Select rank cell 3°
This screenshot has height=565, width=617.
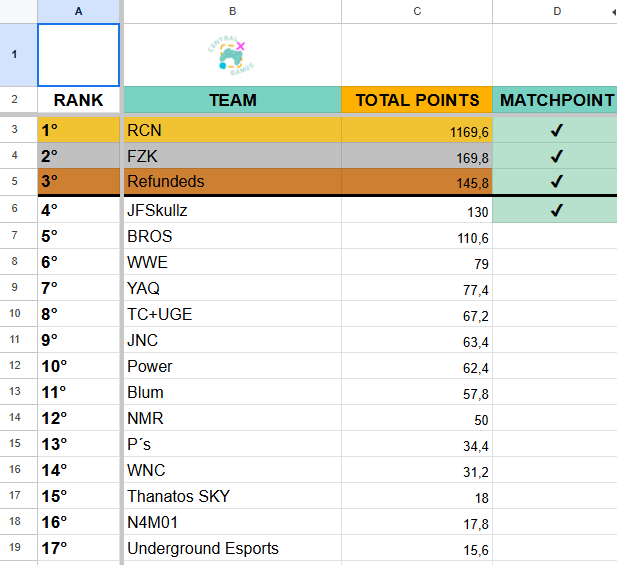[79, 181]
